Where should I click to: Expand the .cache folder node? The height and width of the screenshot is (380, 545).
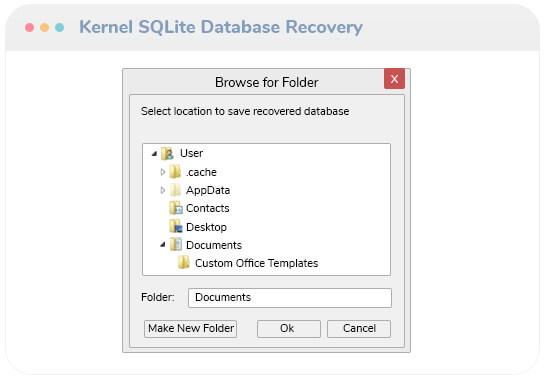pyautogui.click(x=162, y=172)
